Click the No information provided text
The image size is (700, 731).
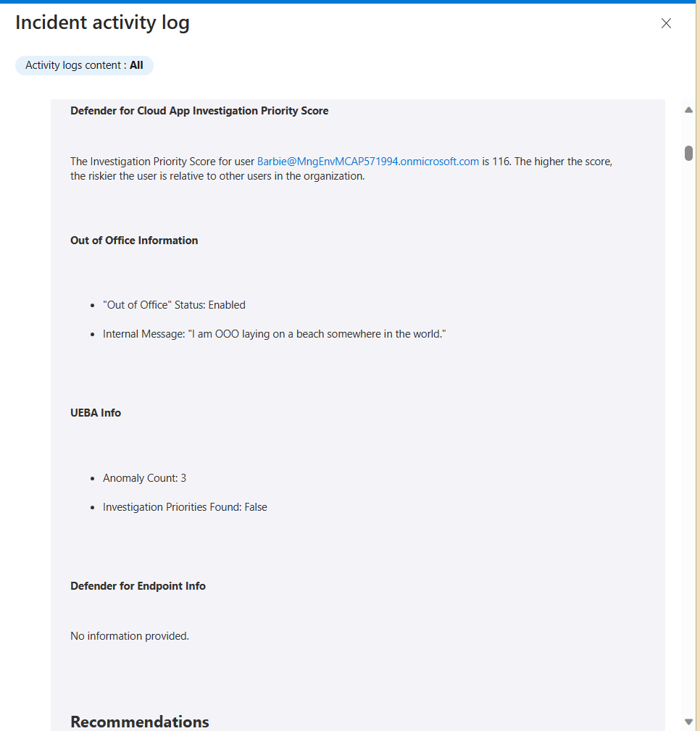(x=130, y=636)
